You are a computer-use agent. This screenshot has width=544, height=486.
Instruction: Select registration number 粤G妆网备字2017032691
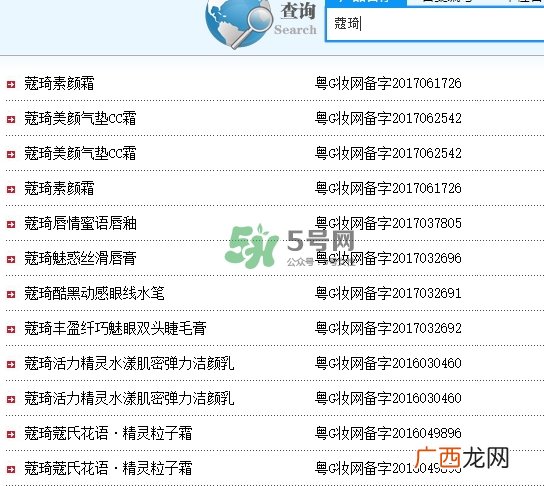pyautogui.click(x=388, y=293)
